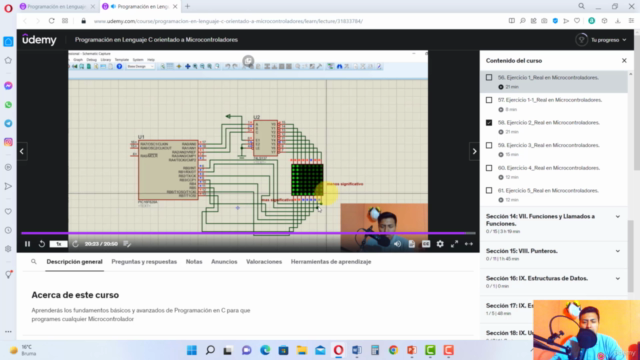The width and height of the screenshot is (640, 360).
Task: Open the Opera main menu logo
Action: (8, 8)
